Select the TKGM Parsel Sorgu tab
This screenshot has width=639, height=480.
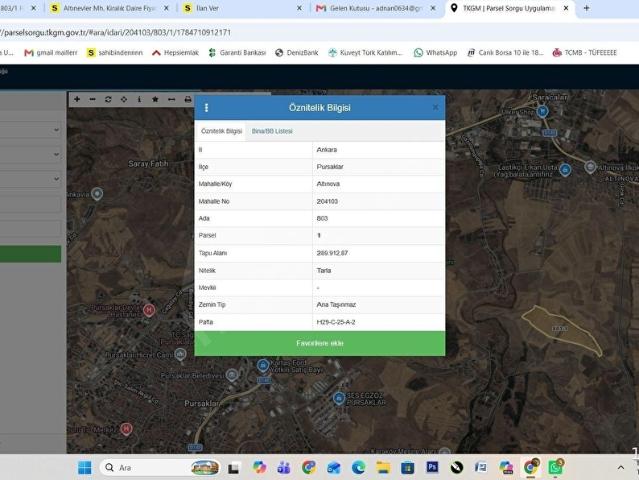tap(509, 8)
